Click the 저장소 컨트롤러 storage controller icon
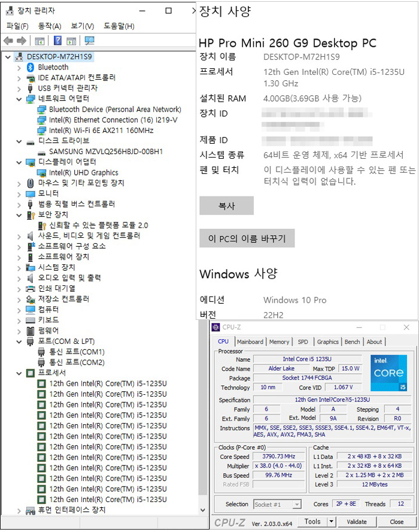419x532 pixels. coord(30,300)
